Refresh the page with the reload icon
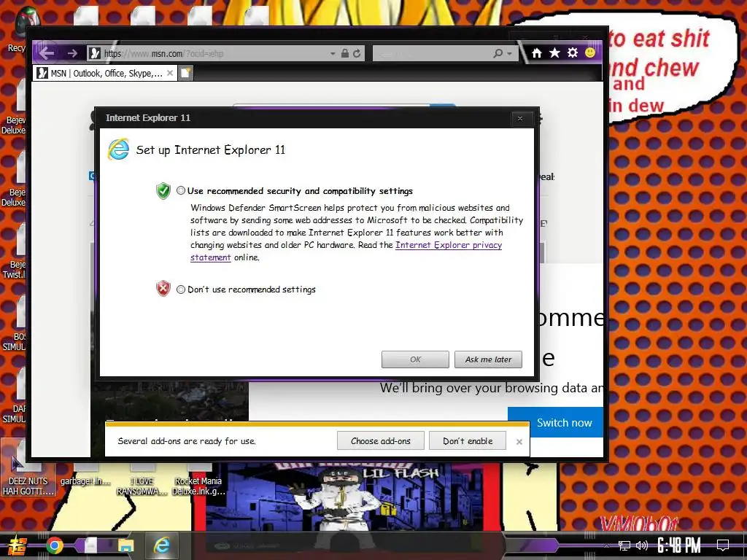 tap(356, 53)
